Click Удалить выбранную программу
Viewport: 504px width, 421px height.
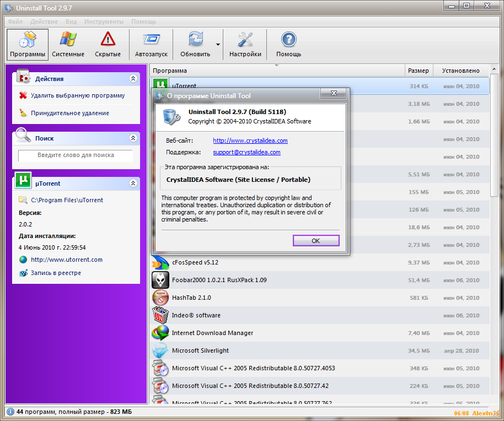point(77,95)
